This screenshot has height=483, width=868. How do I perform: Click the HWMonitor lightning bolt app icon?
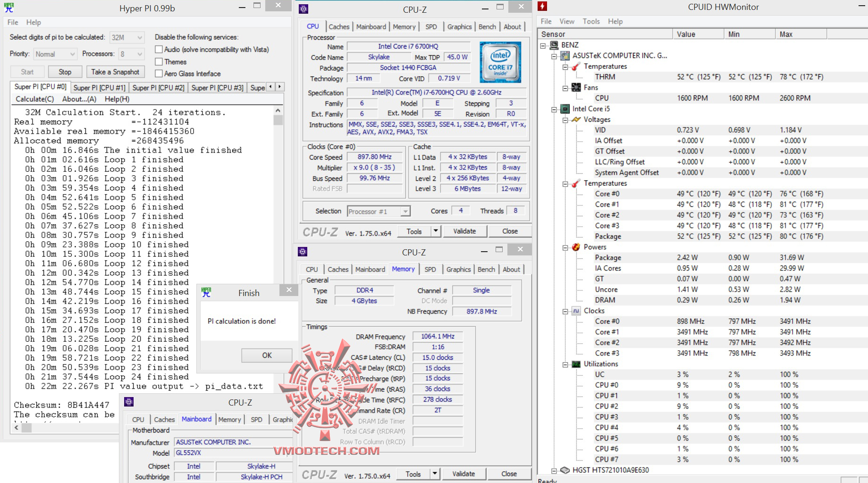[543, 6]
